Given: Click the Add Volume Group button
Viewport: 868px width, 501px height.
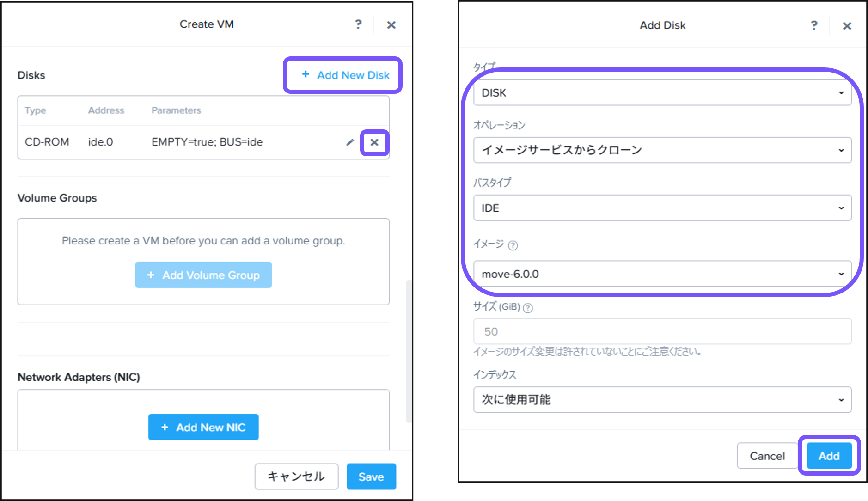Looking at the screenshot, I should (203, 275).
